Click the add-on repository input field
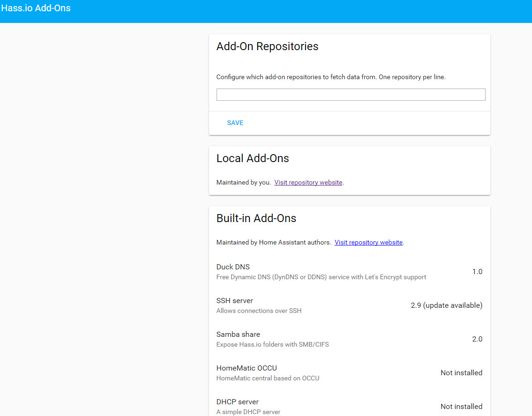The height and width of the screenshot is (416, 532). pos(351,94)
